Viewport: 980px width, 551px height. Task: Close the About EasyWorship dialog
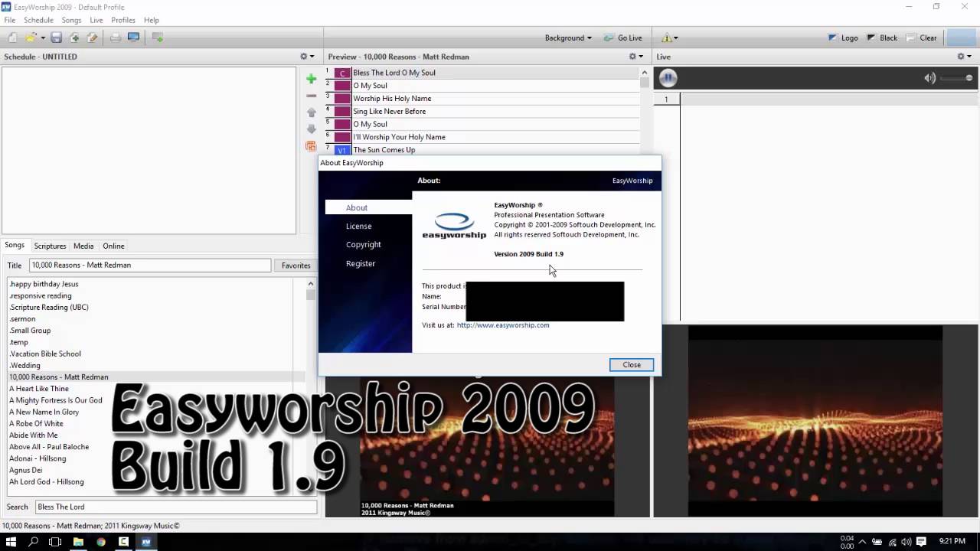632,364
